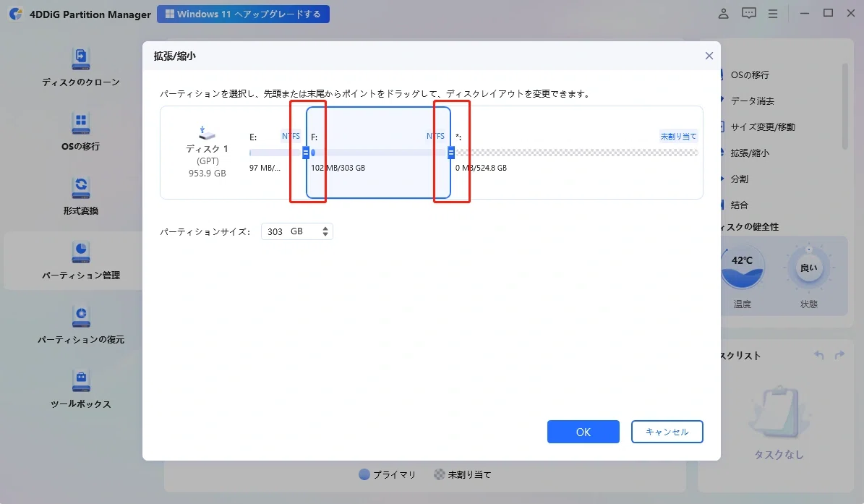Select '拡張/縮小' in right panel
The image size is (864, 504).
pyautogui.click(x=750, y=153)
